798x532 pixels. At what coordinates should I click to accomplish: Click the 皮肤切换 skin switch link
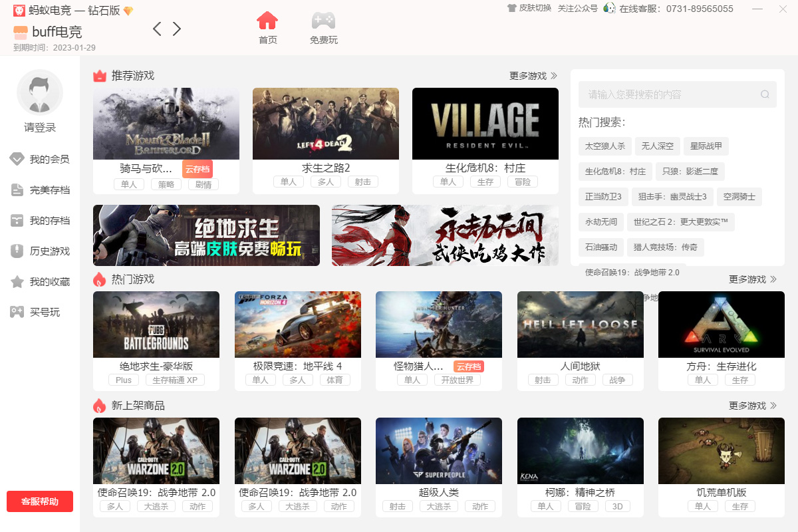coord(529,9)
